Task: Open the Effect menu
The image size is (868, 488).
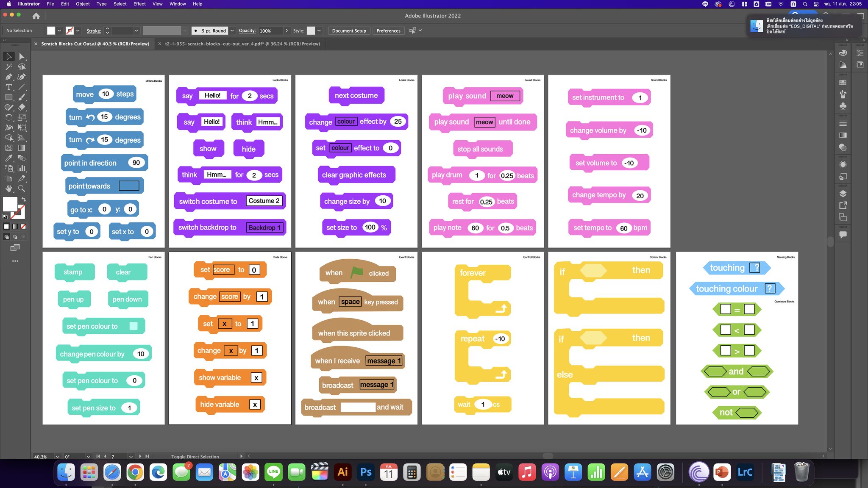Action: tap(139, 4)
